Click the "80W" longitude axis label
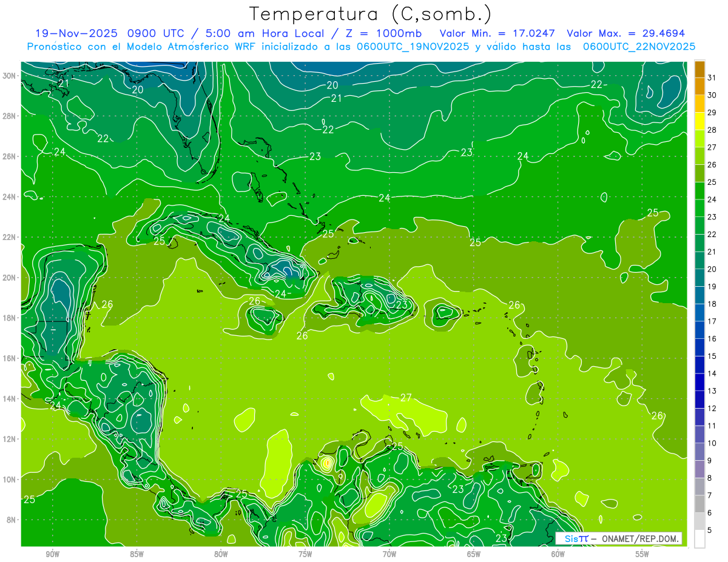 [x=221, y=554]
